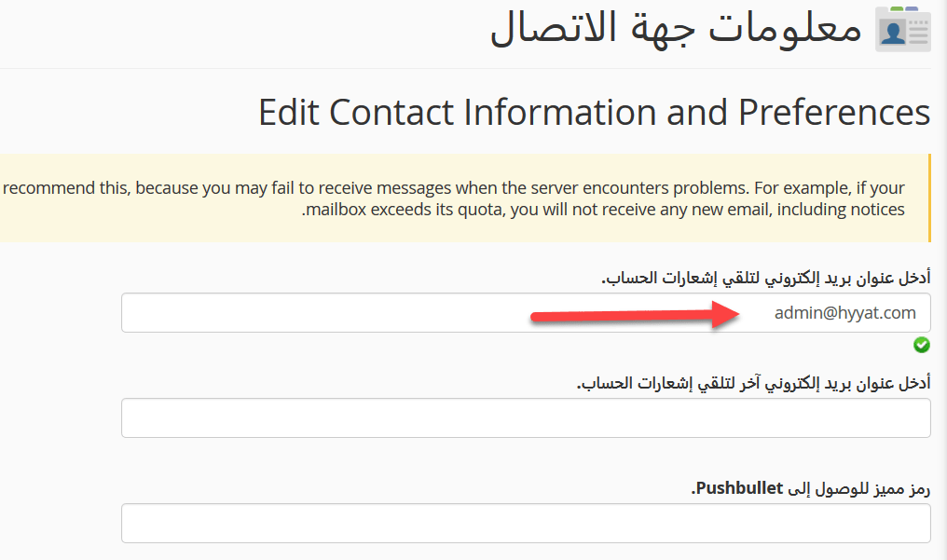Click the contact information card icon
This screenshot has width=947, height=560.
click(903, 29)
